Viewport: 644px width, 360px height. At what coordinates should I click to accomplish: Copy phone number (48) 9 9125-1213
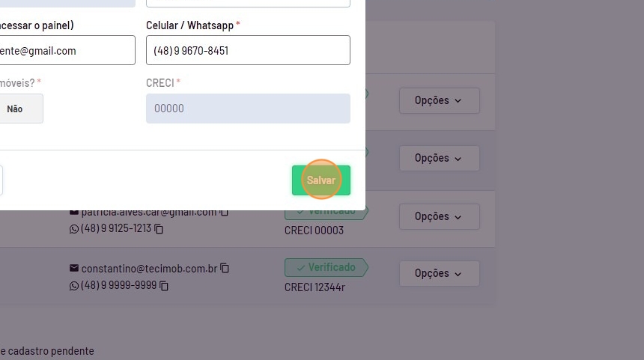159,229
